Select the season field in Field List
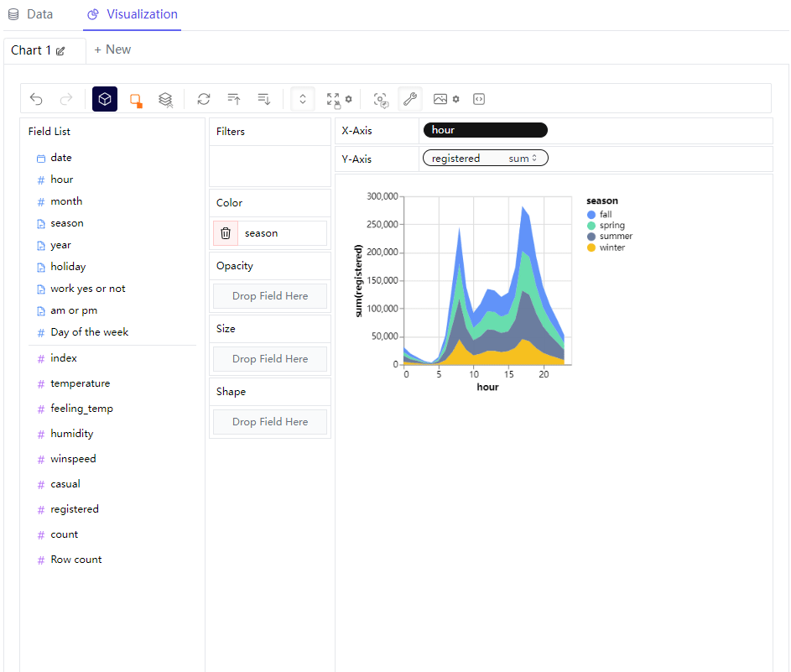This screenshot has width=791, height=672. [67, 223]
